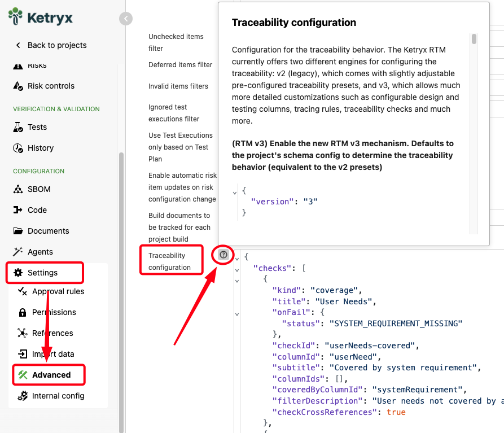504x433 pixels.
Task: Click the Approval rules check icon
Action: [23, 291]
